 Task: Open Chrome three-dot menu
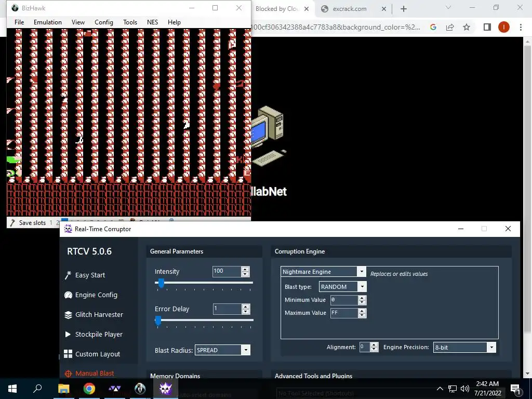521,27
